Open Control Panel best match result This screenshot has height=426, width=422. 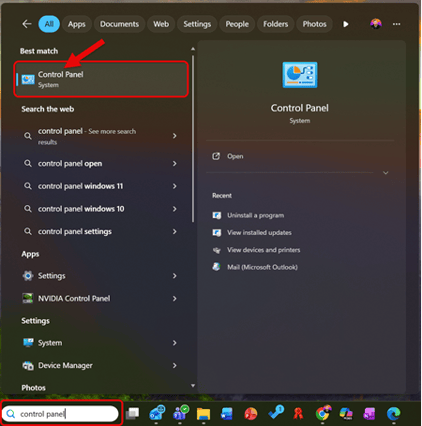tap(101, 79)
